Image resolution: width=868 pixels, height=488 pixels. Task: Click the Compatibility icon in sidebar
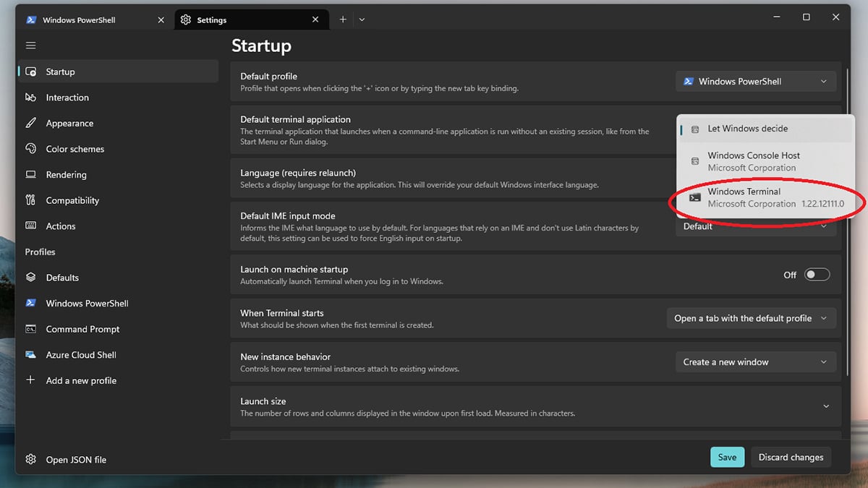30,200
